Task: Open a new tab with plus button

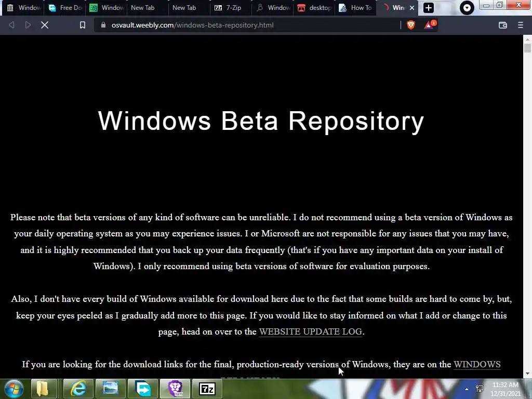Action: (x=429, y=8)
